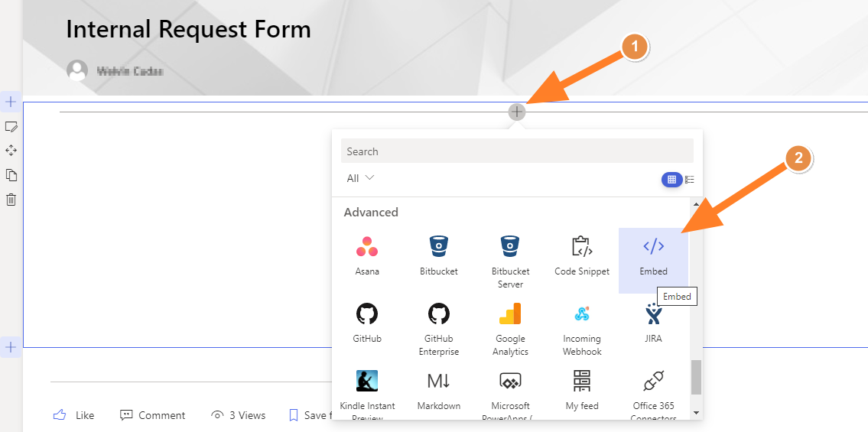Screen dimensions: 868x432
Task: Choose the My feed web part
Action: pos(582,391)
